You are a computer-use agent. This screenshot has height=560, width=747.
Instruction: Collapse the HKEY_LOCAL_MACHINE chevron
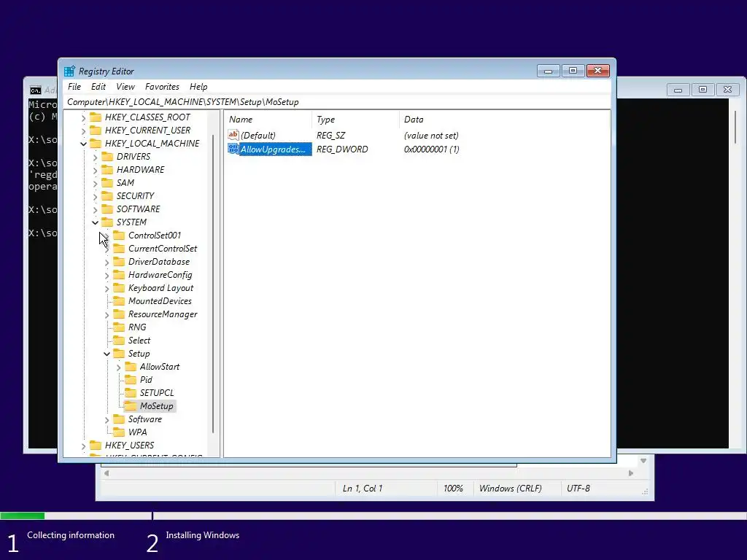point(83,144)
